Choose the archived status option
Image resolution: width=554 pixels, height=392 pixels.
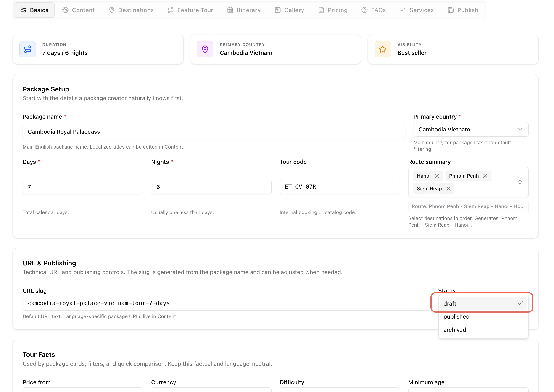(x=483, y=330)
